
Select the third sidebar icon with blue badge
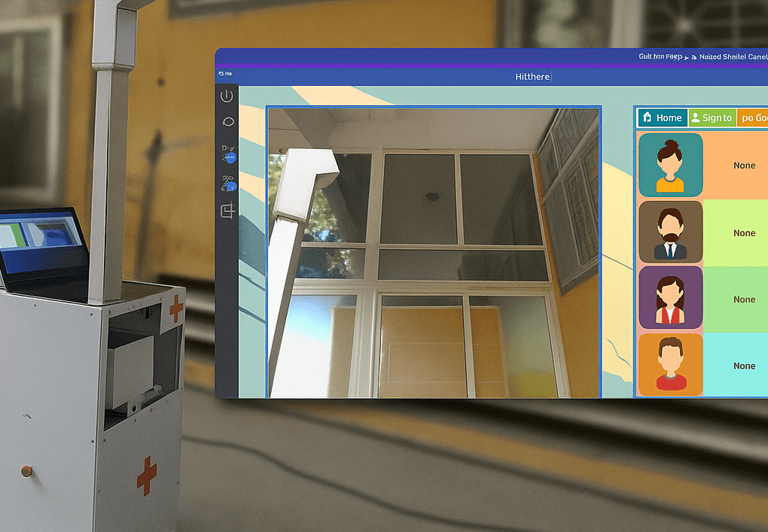tap(228, 154)
